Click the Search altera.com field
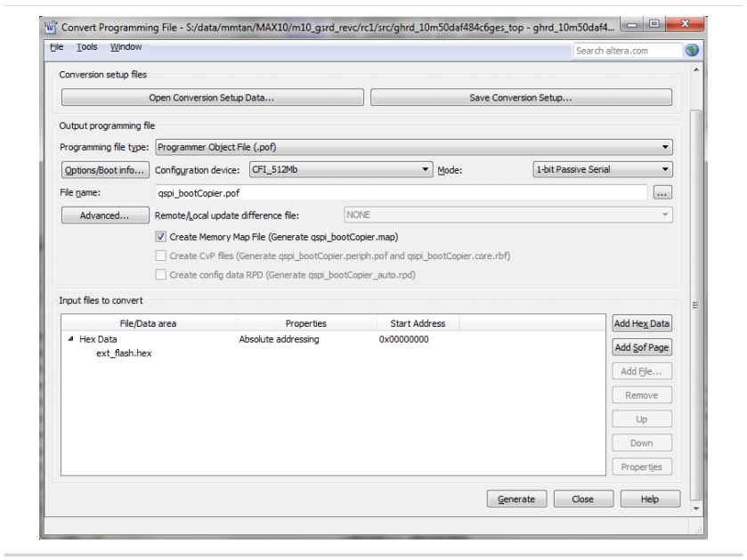Screen dimensions: 747x560 coord(628,51)
